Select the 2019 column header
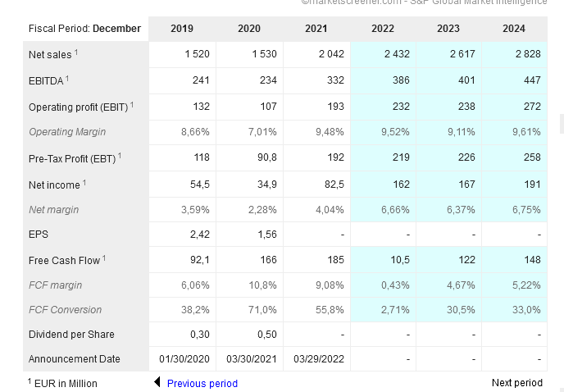 [x=182, y=29]
